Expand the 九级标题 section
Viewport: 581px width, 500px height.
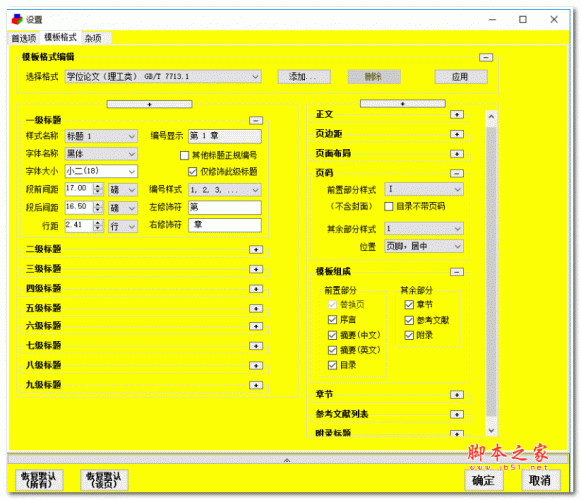click(x=256, y=385)
